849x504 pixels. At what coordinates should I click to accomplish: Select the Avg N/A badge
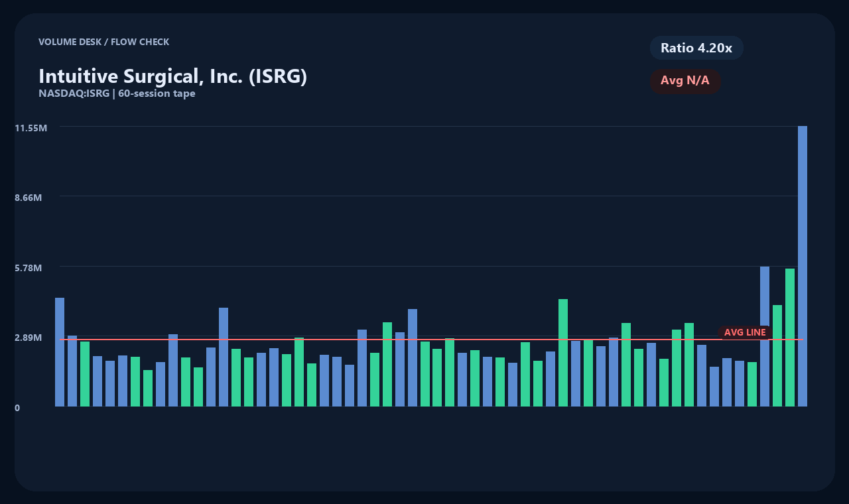coord(685,81)
